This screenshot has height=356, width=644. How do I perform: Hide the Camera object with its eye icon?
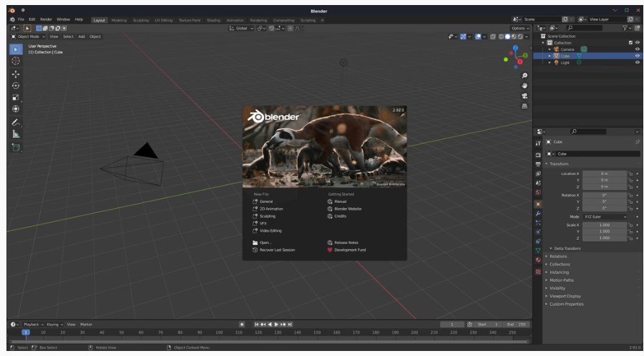(x=638, y=50)
